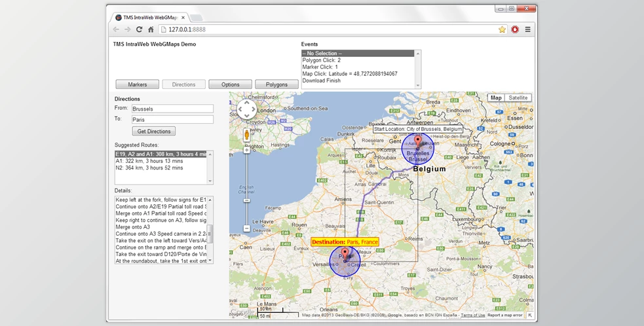Toggle the overview map arrow icon

(530, 316)
